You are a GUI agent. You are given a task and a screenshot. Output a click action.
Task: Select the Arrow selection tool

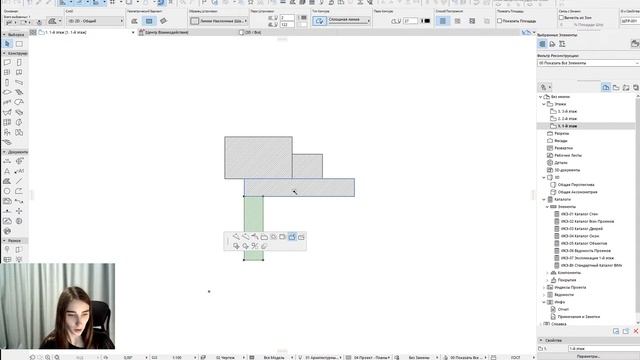pos(7,44)
